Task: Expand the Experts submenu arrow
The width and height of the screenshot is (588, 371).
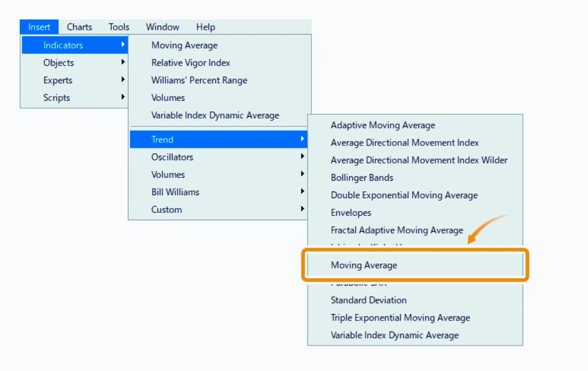Action: coord(123,80)
